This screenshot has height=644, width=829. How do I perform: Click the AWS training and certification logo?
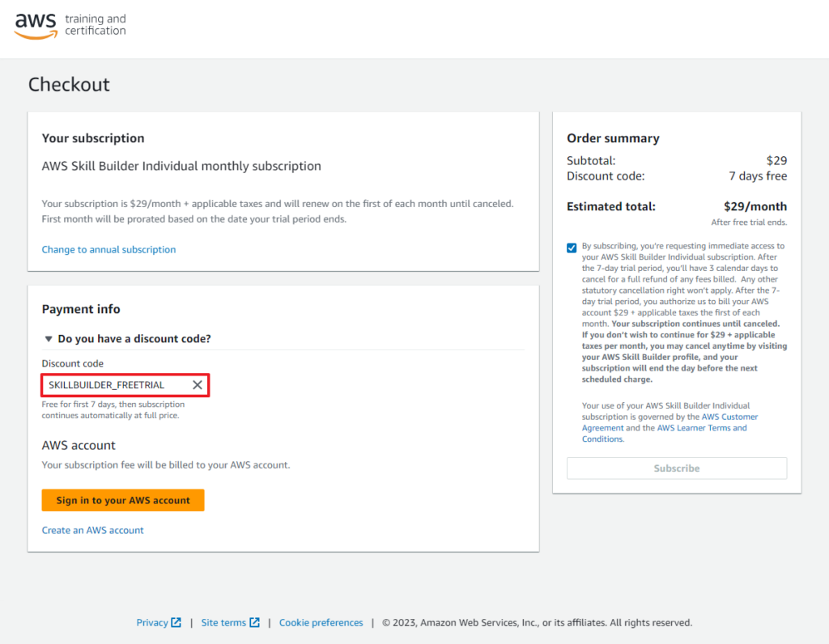[70, 25]
